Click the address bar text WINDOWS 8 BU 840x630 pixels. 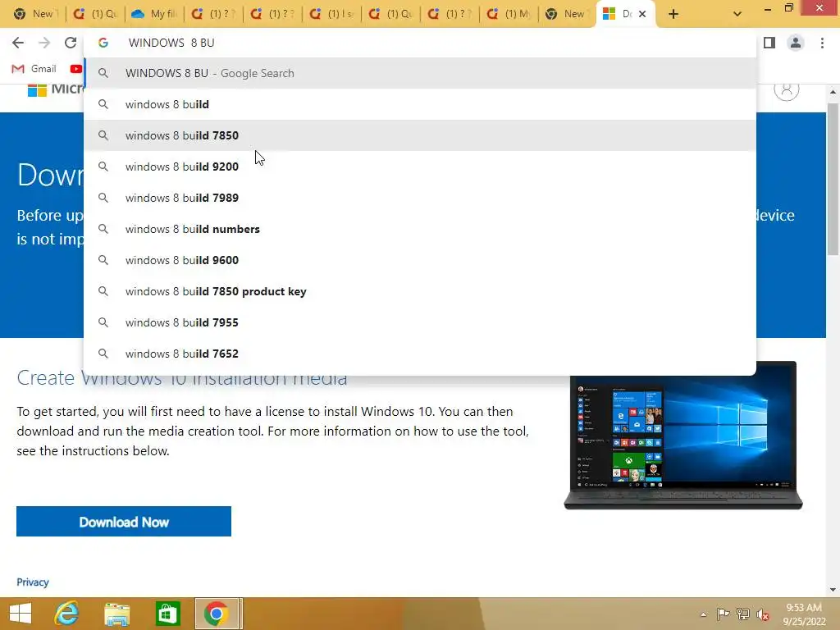click(171, 43)
